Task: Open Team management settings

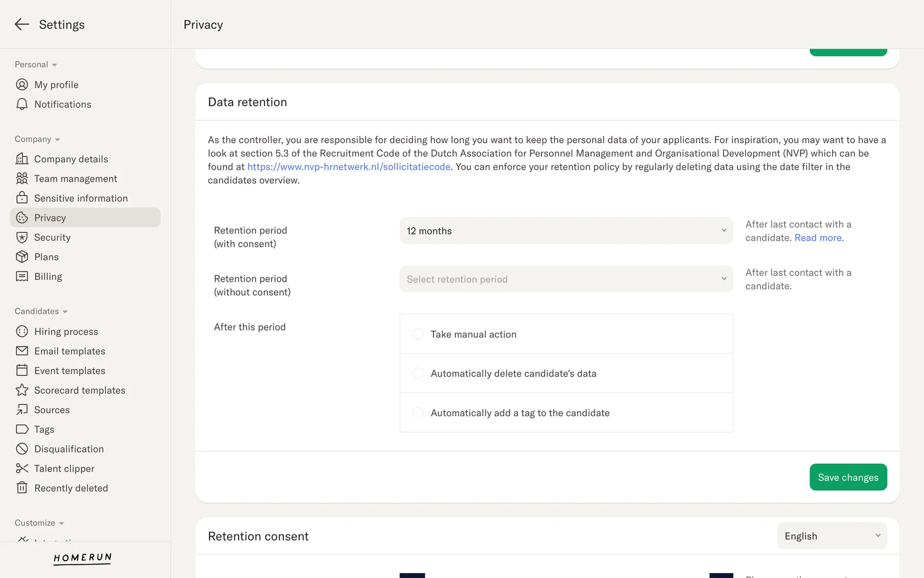Action: (76, 179)
